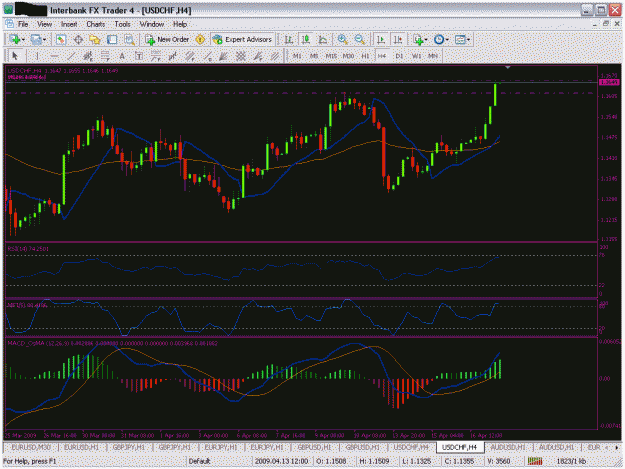Show the Market Watch panel icon
The height and width of the screenshot is (469, 625).
click(61, 39)
